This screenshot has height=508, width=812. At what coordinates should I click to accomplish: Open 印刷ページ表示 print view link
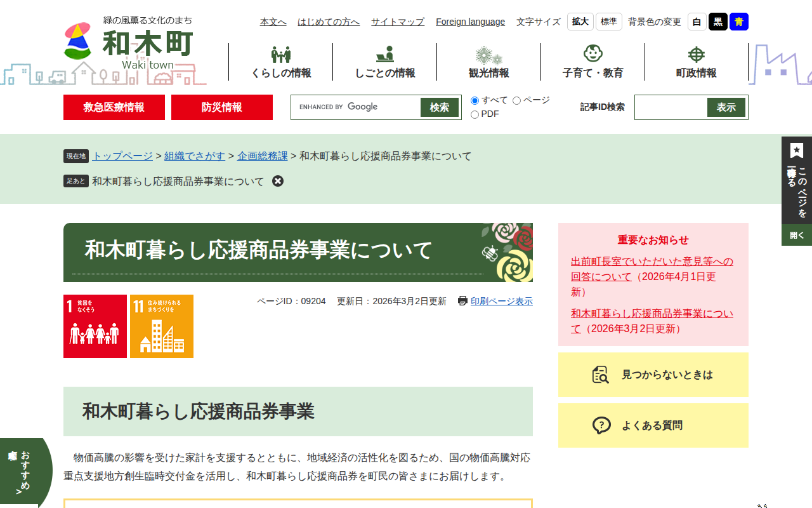pos(502,301)
